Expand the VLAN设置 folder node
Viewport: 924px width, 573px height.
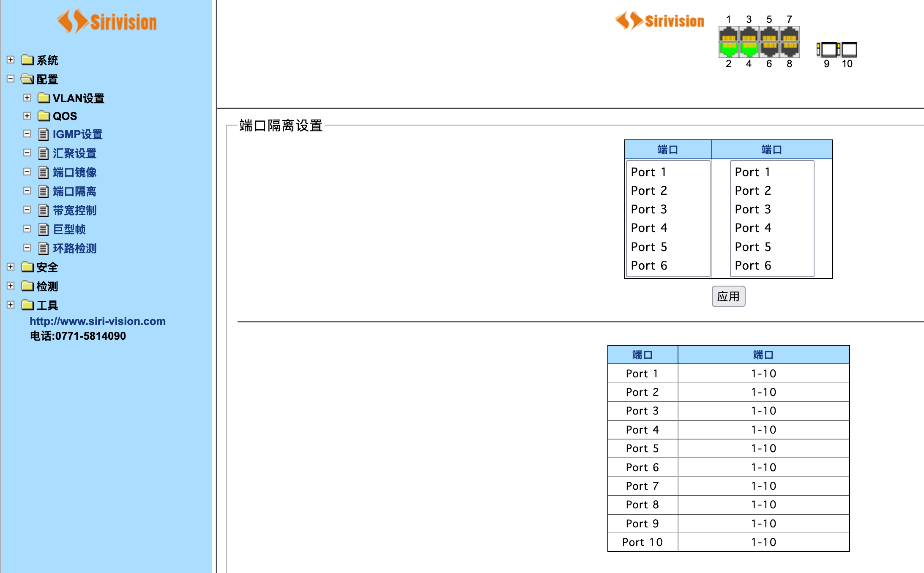tap(27, 98)
